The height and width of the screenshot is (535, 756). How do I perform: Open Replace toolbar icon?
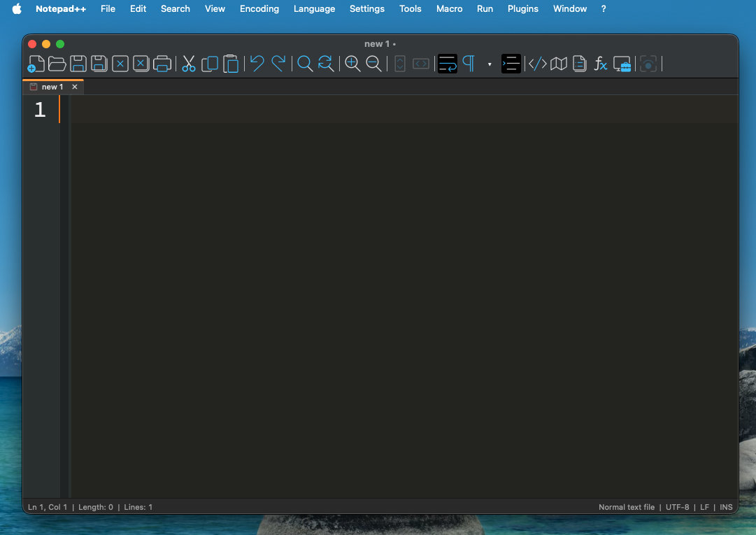point(326,64)
